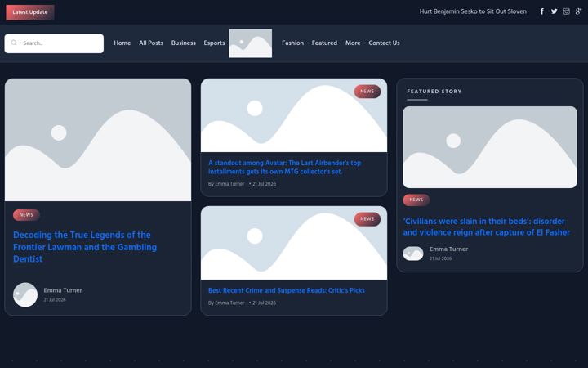Focus the Search input field
The image size is (588, 368).
click(54, 43)
